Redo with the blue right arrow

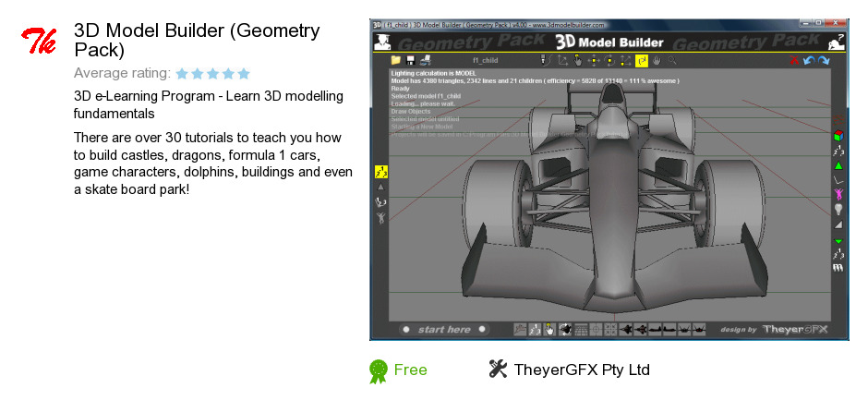pyautogui.click(x=825, y=60)
